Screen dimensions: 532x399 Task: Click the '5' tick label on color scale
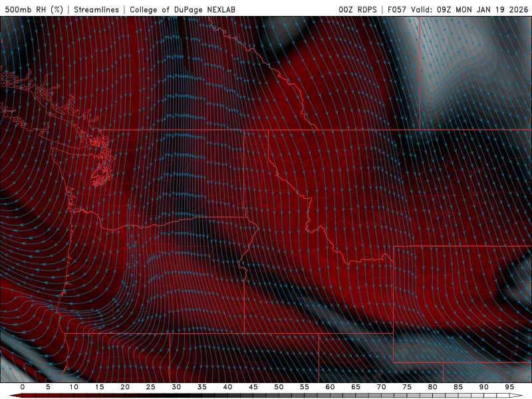click(x=48, y=387)
